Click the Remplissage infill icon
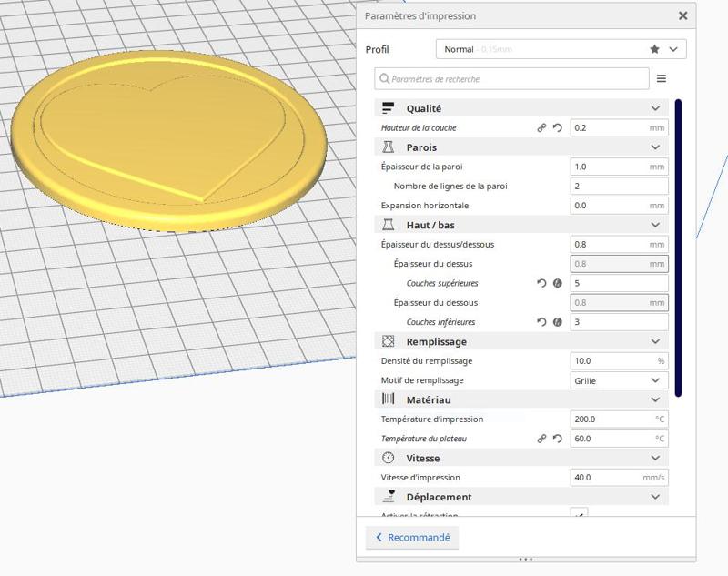The image size is (728, 576). [x=388, y=341]
